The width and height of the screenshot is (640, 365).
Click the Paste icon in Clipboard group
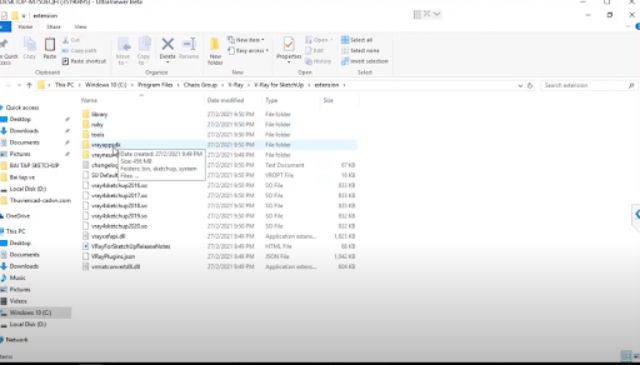click(x=50, y=45)
